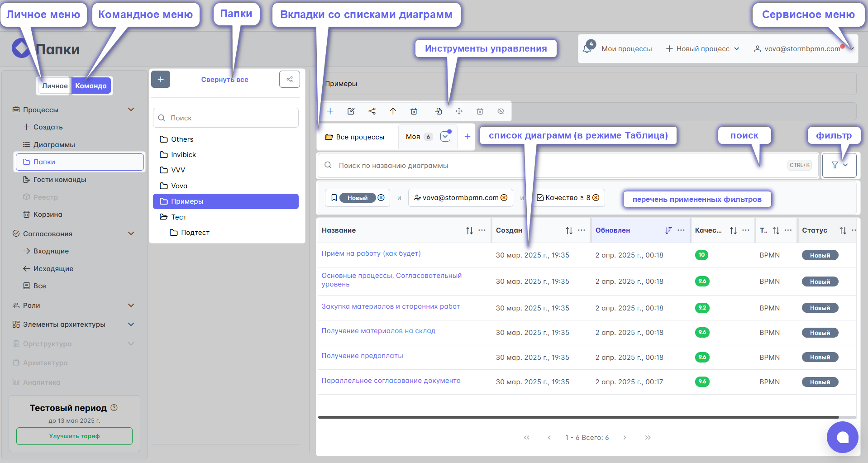The width and height of the screenshot is (868, 463).
Task: Add a new tab with the plus after Моя
Action: (467, 136)
